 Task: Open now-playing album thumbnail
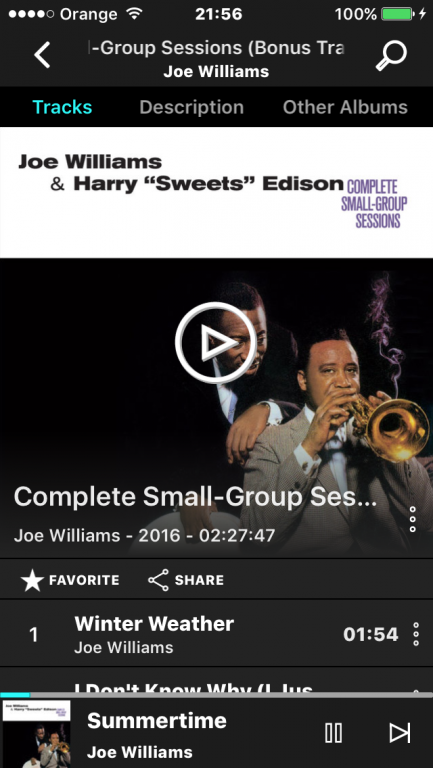point(37,734)
